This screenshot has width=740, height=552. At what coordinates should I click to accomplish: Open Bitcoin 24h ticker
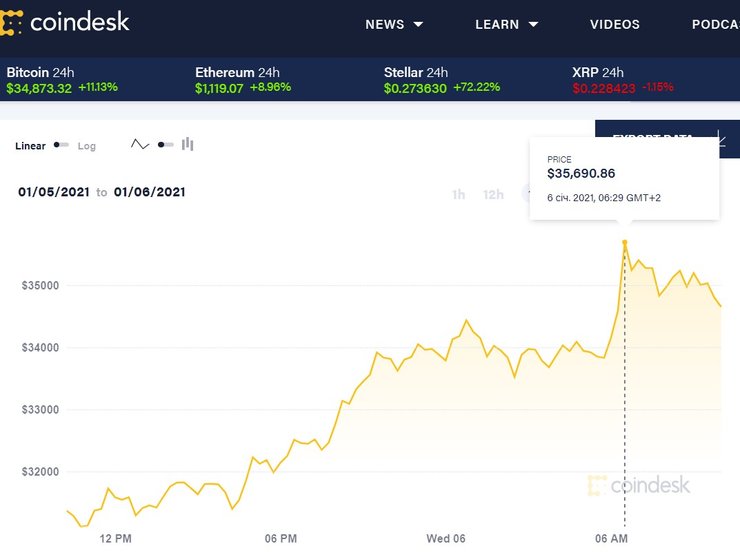tap(62, 79)
